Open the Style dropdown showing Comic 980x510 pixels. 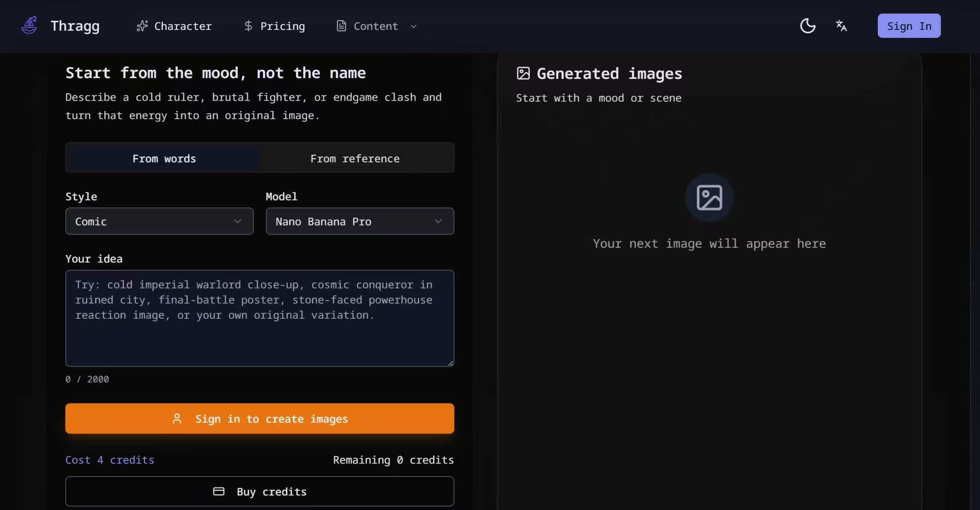[159, 221]
